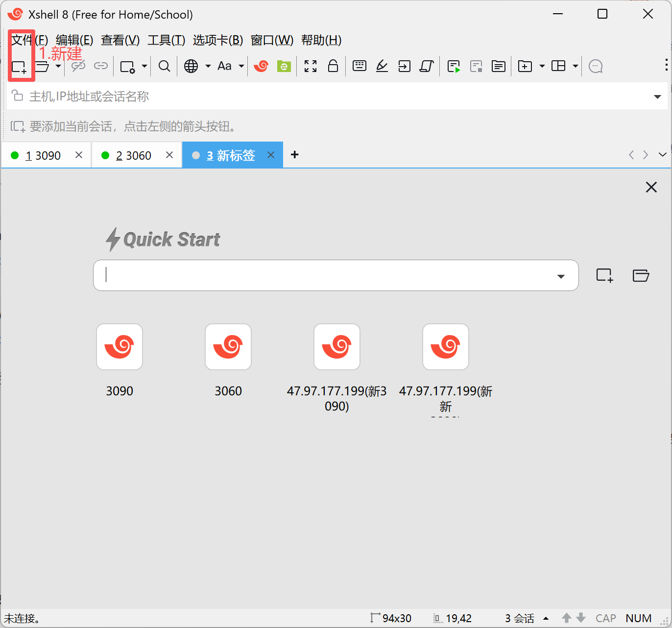This screenshot has height=628, width=672.
Task: Switch to the 1 3090 tab
Action: (x=46, y=155)
